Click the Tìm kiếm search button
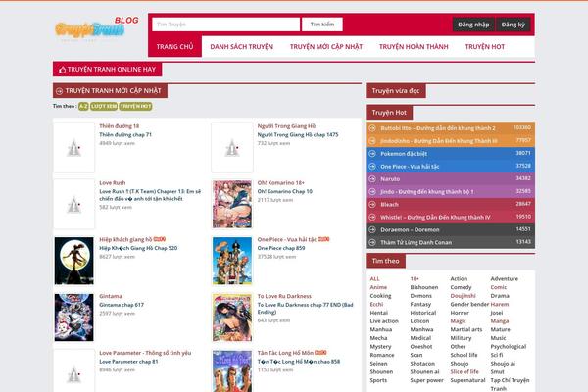 322,24
